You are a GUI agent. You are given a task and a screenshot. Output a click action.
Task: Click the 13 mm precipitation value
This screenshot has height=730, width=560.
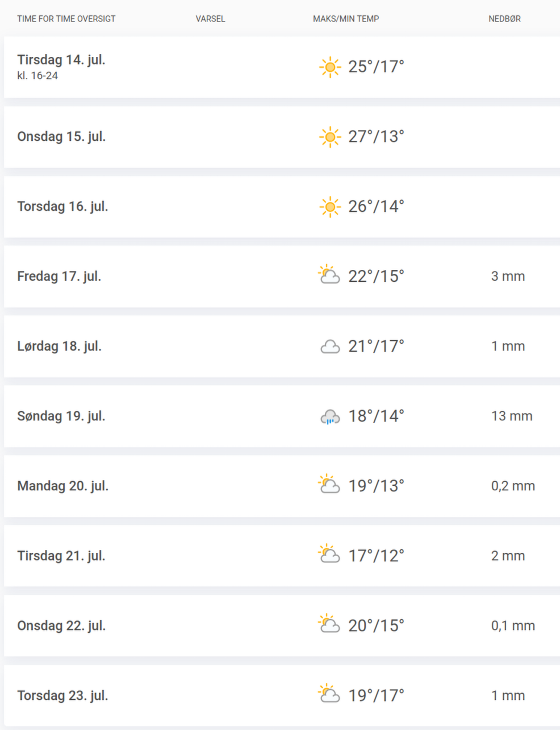pyautogui.click(x=512, y=416)
